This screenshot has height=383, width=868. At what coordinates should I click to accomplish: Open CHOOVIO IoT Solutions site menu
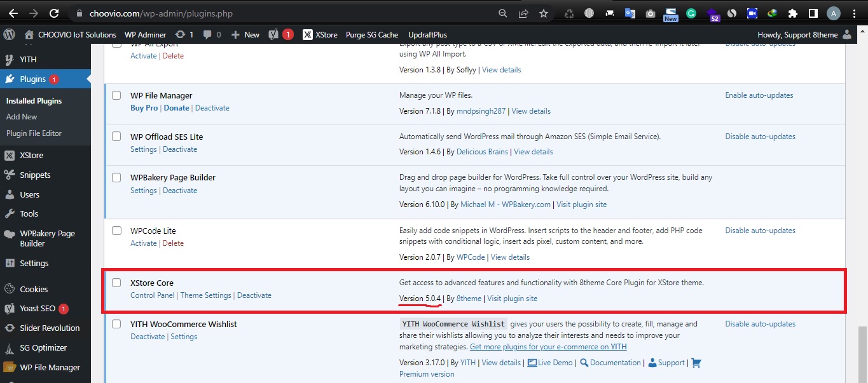pos(70,34)
